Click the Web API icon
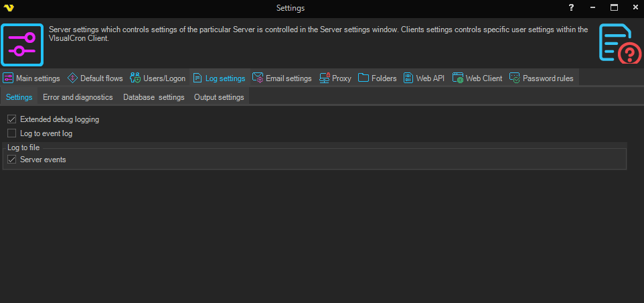This screenshot has height=303, width=644. 408,78
